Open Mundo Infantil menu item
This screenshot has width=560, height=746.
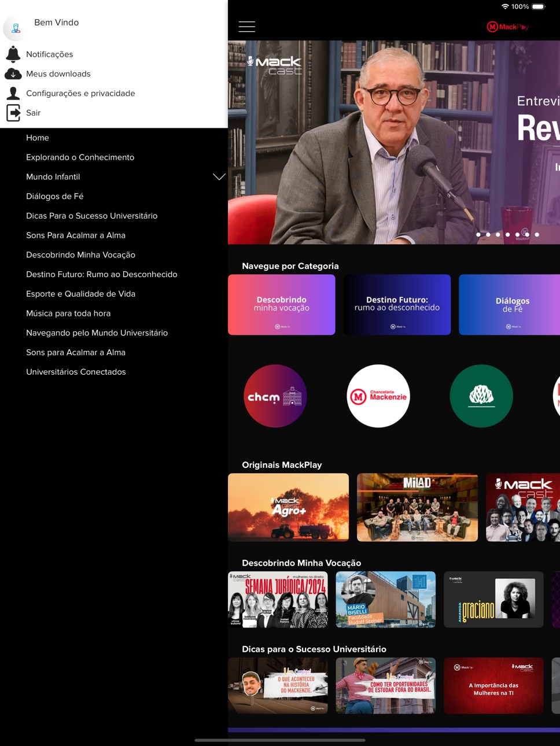click(x=53, y=177)
